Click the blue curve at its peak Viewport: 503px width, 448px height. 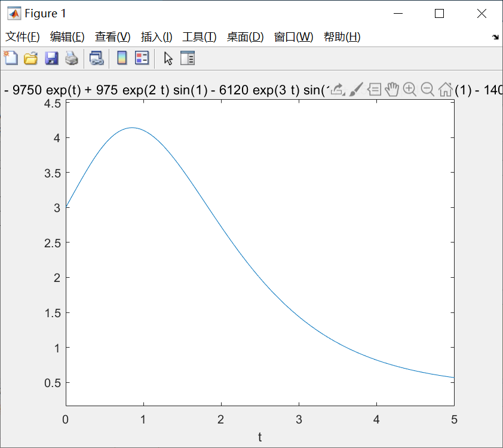[x=132, y=128]
